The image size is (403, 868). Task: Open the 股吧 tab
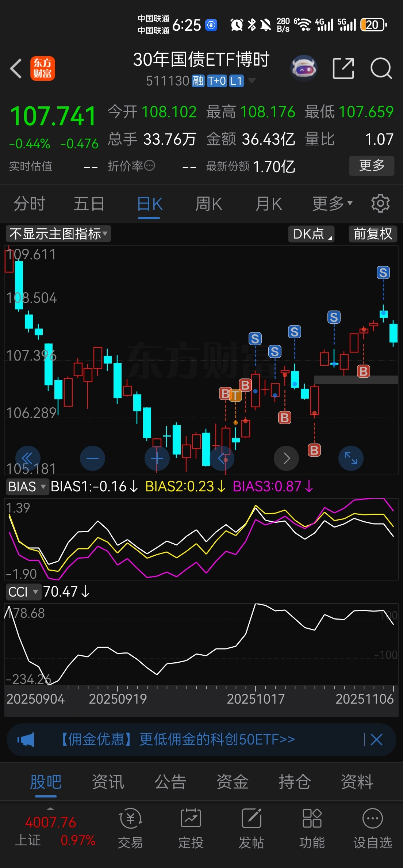(x=46, y=782)
